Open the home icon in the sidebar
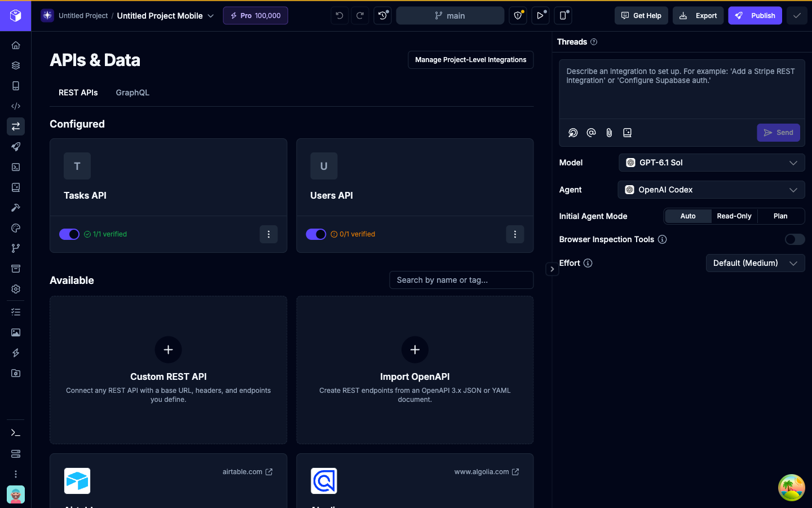This screenshot has width=812, height=508. pos(16,45)
